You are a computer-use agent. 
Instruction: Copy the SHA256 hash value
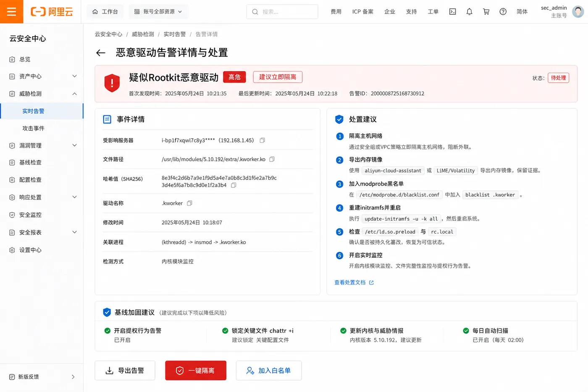pos(234,185)
